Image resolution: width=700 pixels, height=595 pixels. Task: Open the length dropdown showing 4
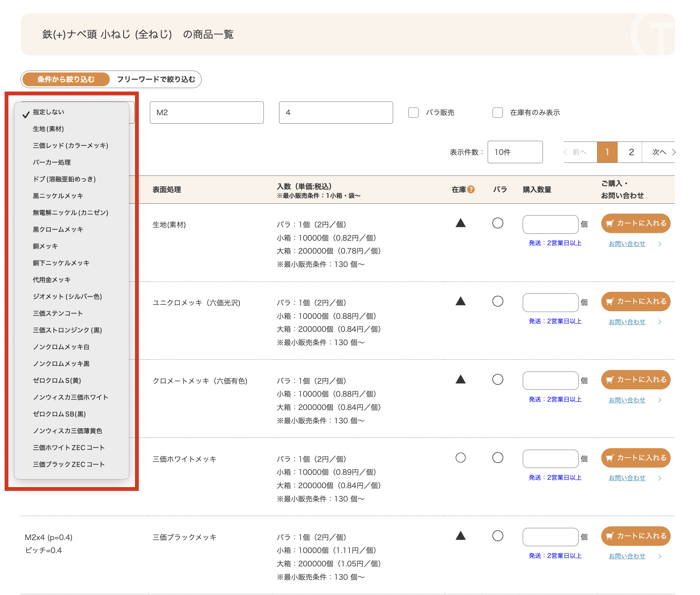pyautogui.click(x=336, y=113)
